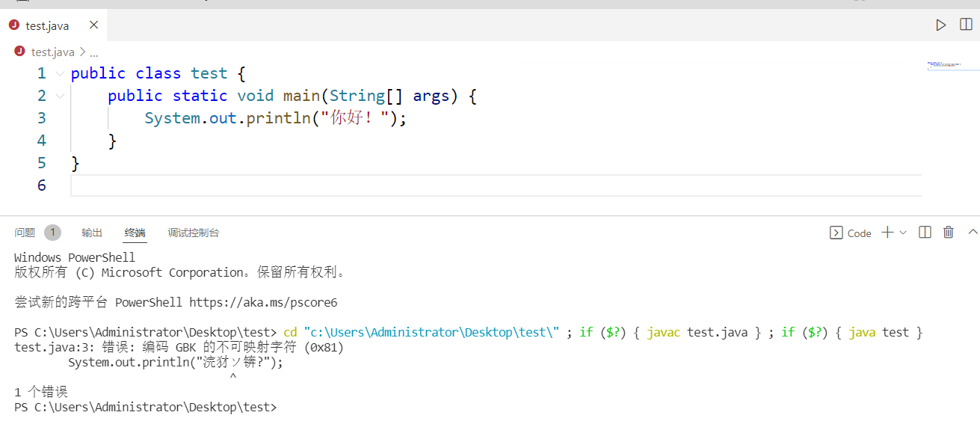This screenshot has width=980, height=427.
Task: Click the test.java breadcrumb entry
Action: pos(52,52)
